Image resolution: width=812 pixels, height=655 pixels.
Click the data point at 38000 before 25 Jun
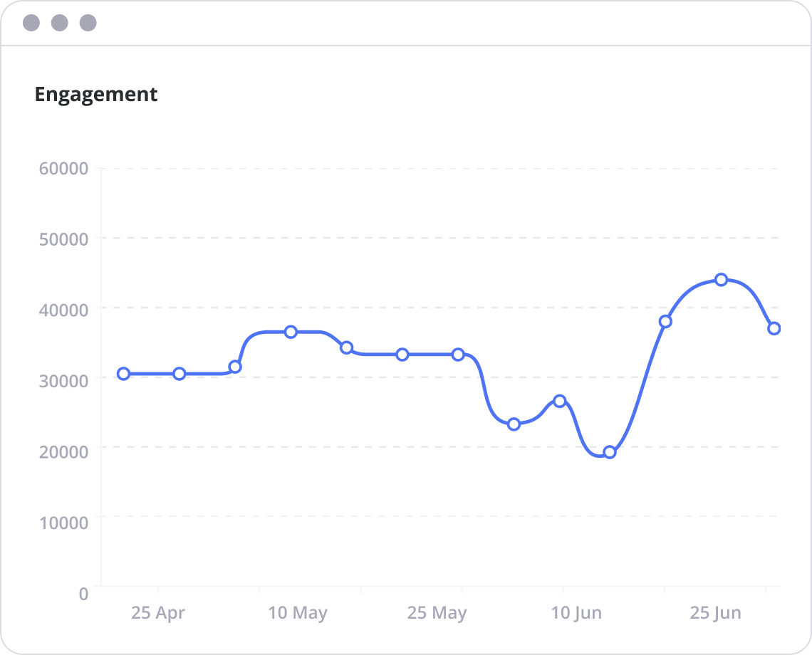666,320
